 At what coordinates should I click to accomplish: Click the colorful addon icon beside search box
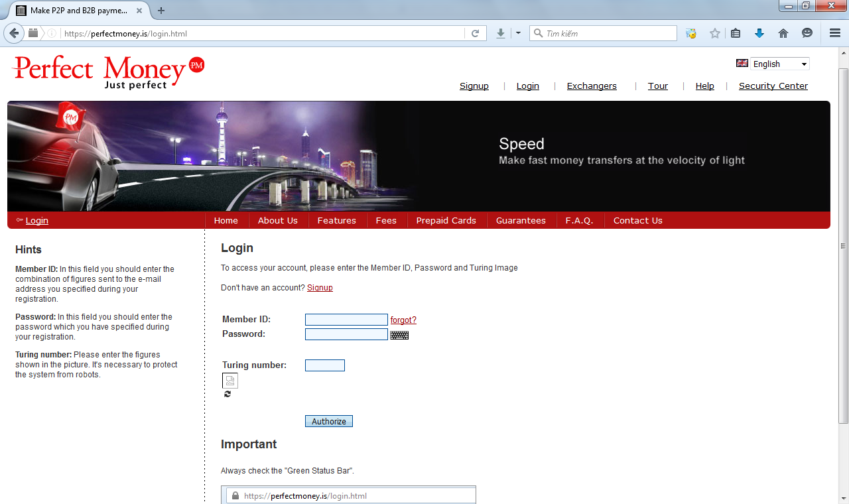pos(691,33)
